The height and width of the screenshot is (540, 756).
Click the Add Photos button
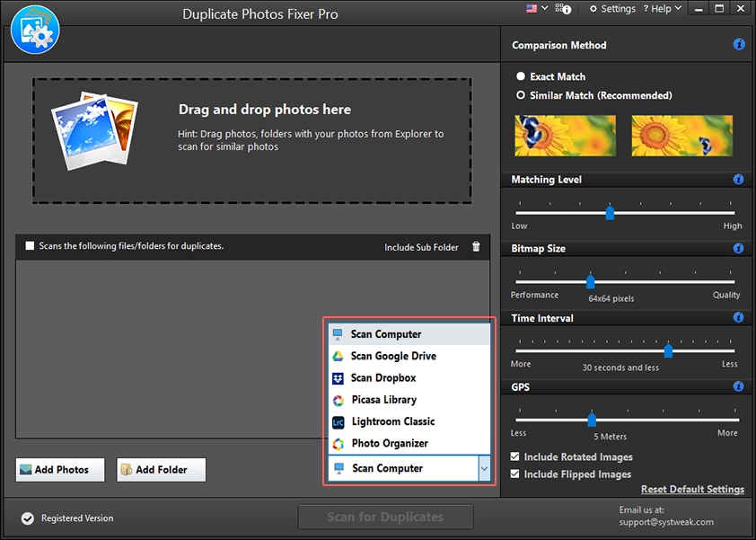60,470
